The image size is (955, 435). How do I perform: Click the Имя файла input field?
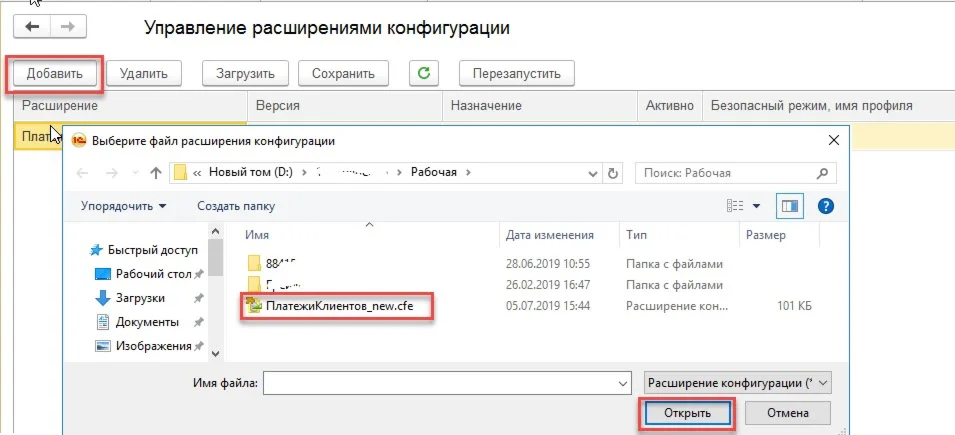click(x=447, y=383)
